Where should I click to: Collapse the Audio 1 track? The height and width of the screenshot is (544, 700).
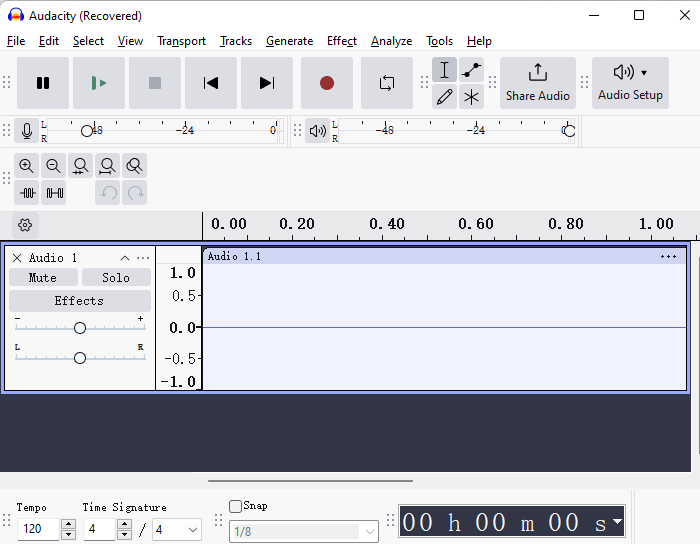(x=125, y=258)
